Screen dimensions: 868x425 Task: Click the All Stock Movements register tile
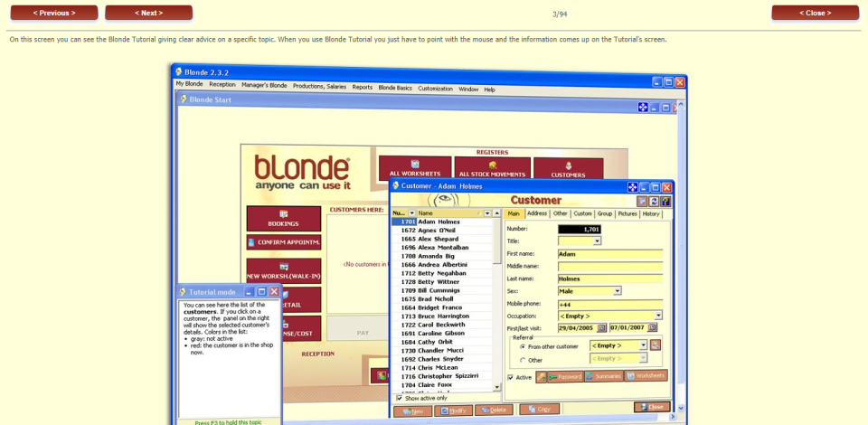tap(492, 169)
